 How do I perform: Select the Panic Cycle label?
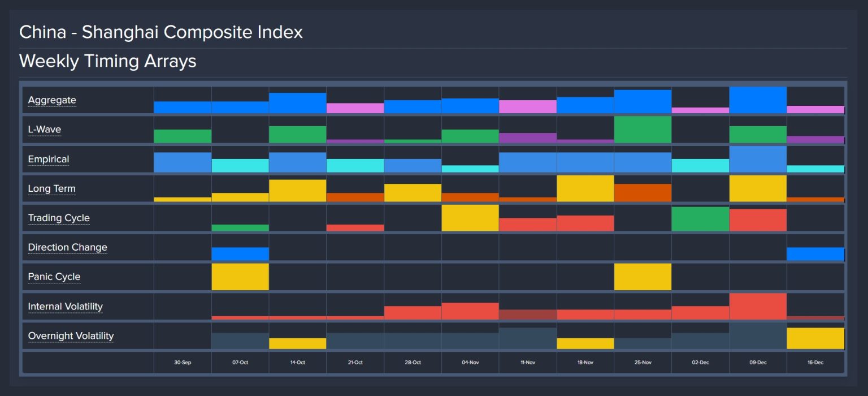[x=54, y=277]
